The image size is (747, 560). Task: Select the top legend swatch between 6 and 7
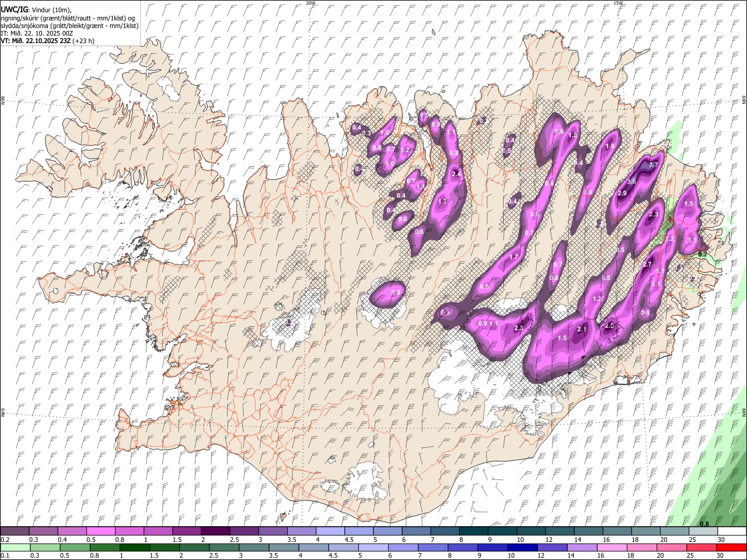(416, 531)
